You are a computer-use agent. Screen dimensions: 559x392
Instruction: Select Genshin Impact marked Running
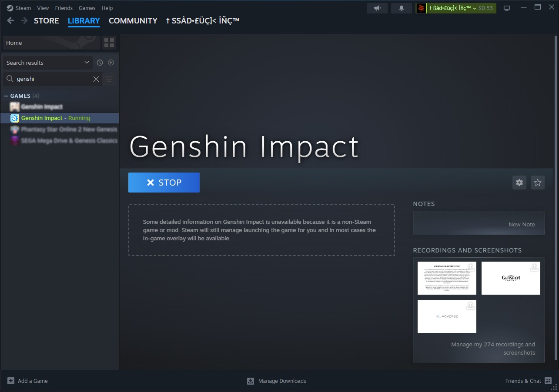tap(60, 118)
